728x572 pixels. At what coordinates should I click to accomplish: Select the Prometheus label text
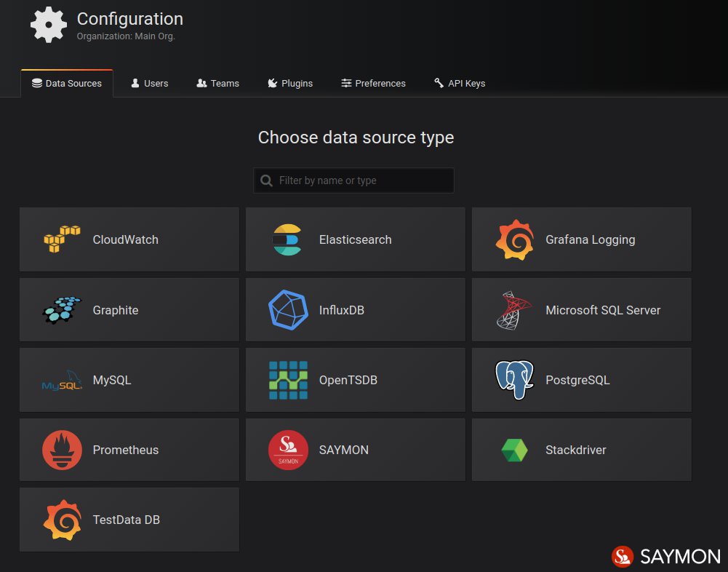pos(125,450)
